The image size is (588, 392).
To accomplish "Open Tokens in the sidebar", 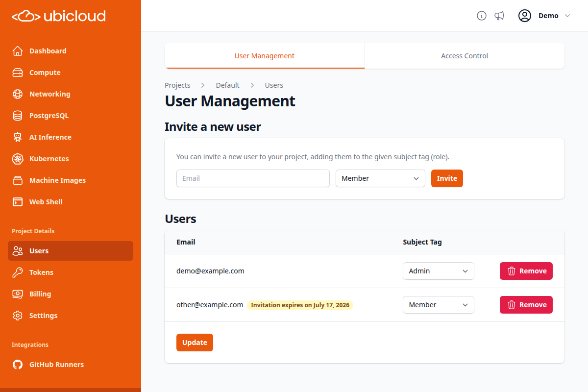I will click(71, 272).
